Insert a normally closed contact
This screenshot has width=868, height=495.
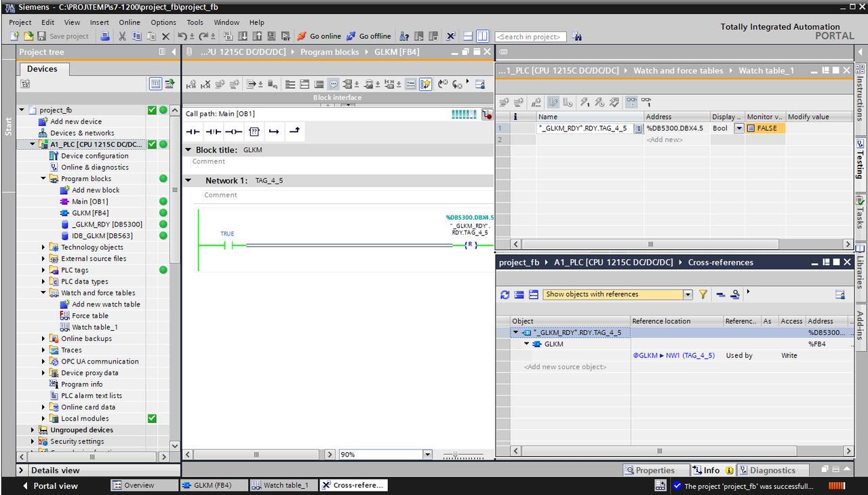pos(214,132)
